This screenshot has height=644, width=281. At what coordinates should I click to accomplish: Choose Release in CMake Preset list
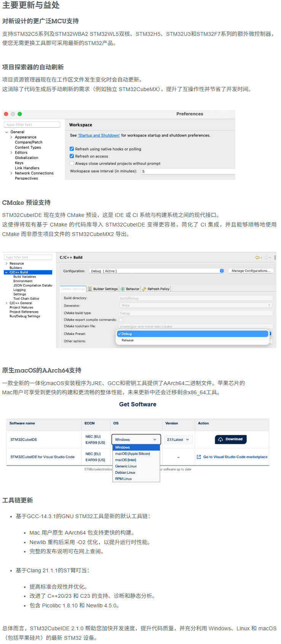click(x=128, y=340)
